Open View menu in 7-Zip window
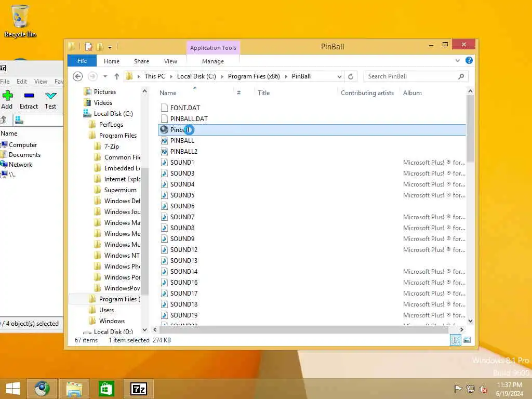 click(x=41, y=82)
